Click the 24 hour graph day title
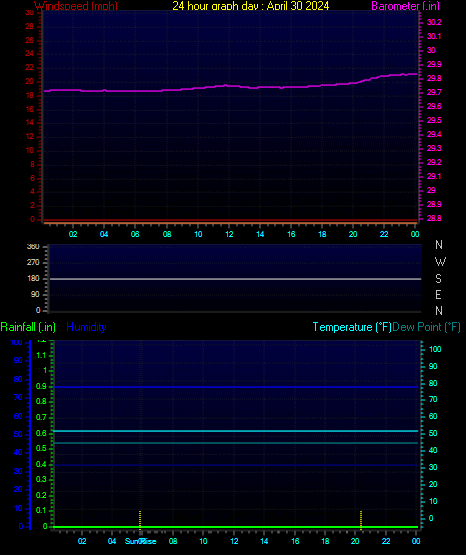The width and height of the screenshot is (466, 555). tap(251, 6)
